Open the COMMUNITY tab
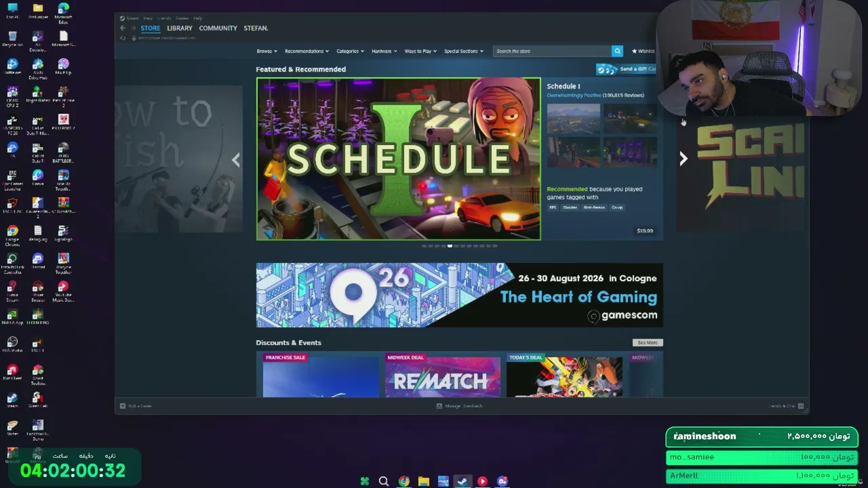 218,28
